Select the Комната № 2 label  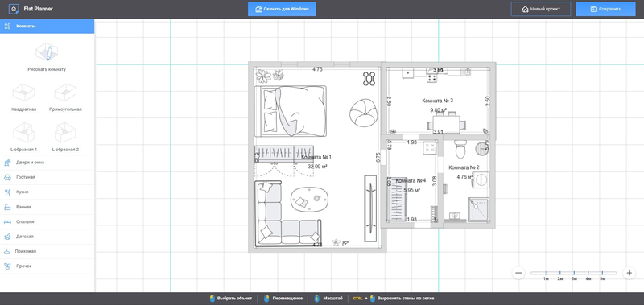click(464, 167)
